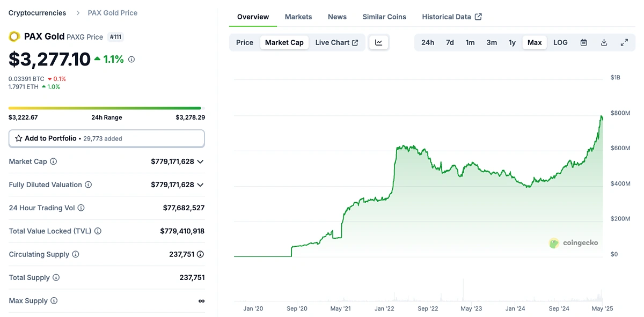Click the 24h low value $3,222.67

pos(23,117)
